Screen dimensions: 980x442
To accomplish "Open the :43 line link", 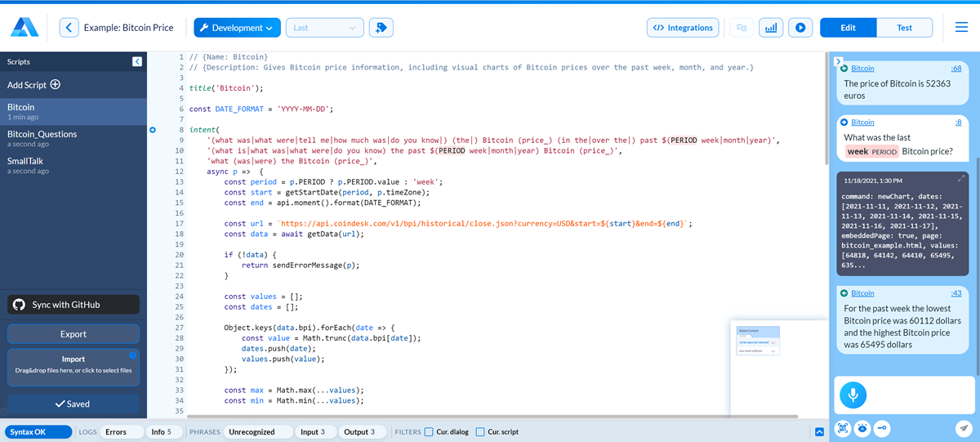I will pyautogui.click(x=956, y=292).
